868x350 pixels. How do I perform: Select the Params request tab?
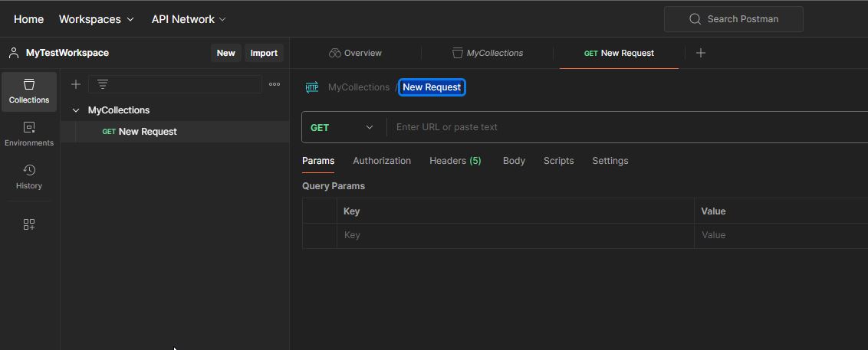point(318,161)
